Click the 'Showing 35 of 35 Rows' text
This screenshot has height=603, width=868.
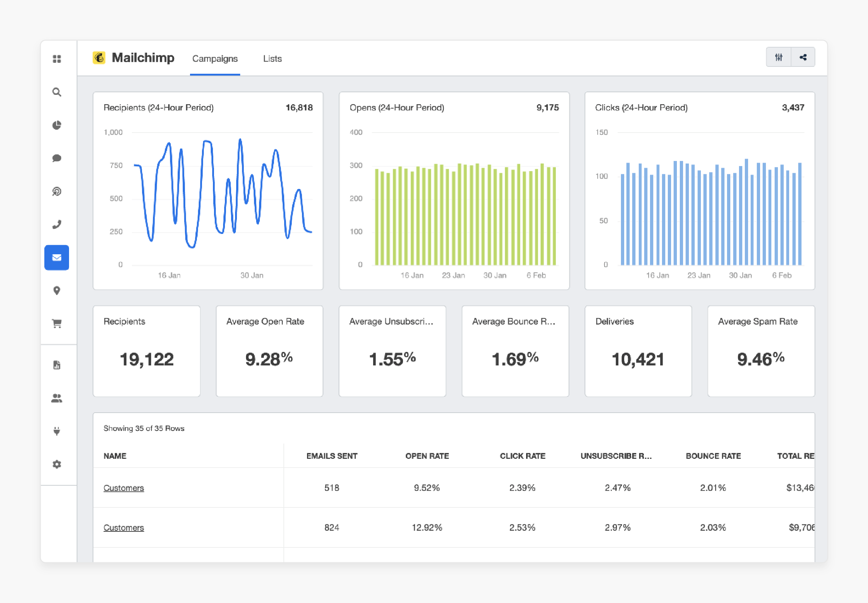(144, 428)
